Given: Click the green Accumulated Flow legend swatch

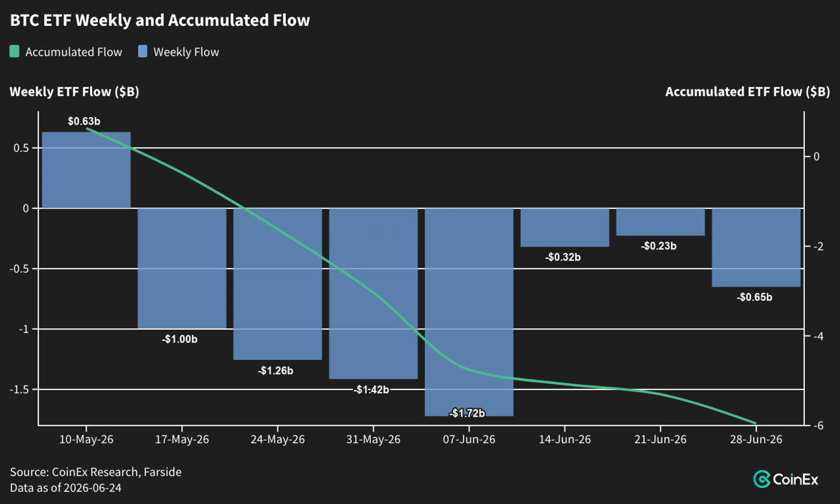Looking at the screenshot, I should 14,51.
